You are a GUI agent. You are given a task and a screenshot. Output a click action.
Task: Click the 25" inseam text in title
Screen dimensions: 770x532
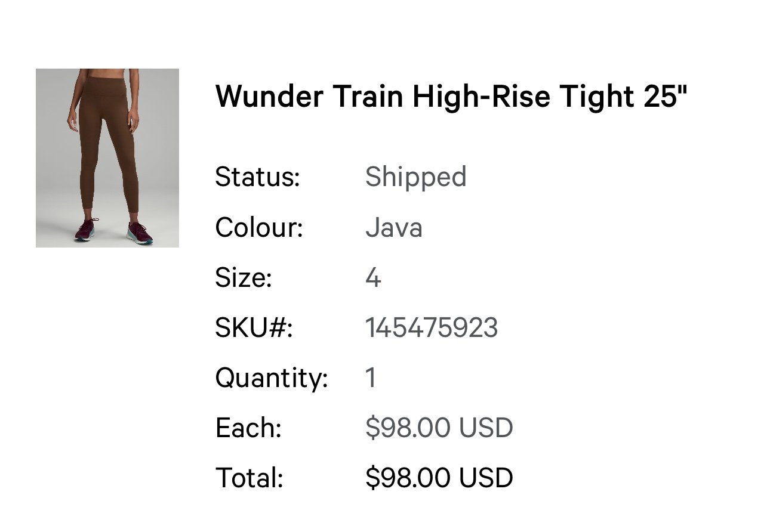(666, 97)
